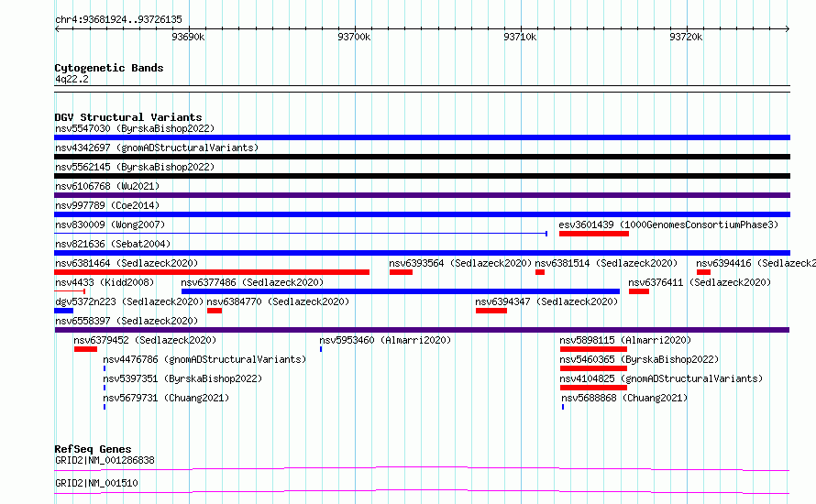Click nsv5460365 red variant bar
816x504 pixels.
593,368
